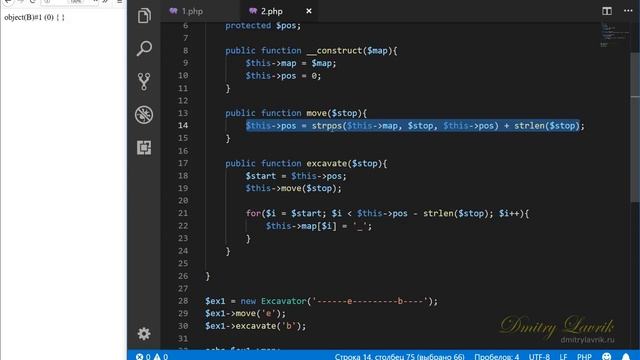This screenshot has width=640, height=360.
Task: Click 'protected $pos;' declaration
Action: click(x=263, y=26)
